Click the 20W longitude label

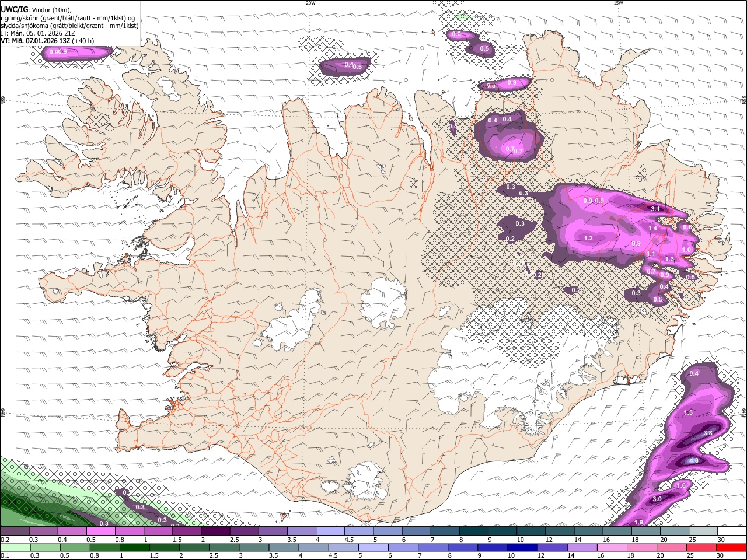click(310, 3)
